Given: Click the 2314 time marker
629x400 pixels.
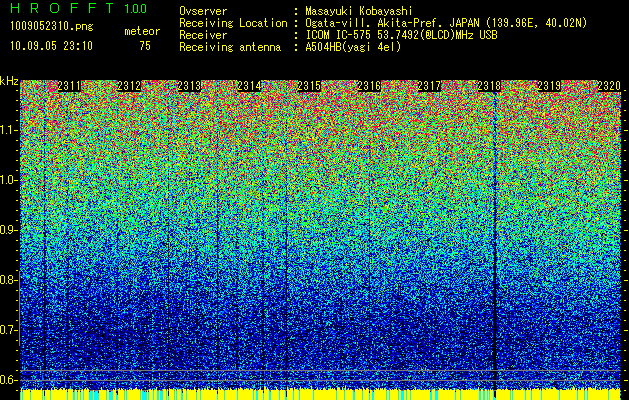Looking at the screenshot, I should [x=249, y=86].
